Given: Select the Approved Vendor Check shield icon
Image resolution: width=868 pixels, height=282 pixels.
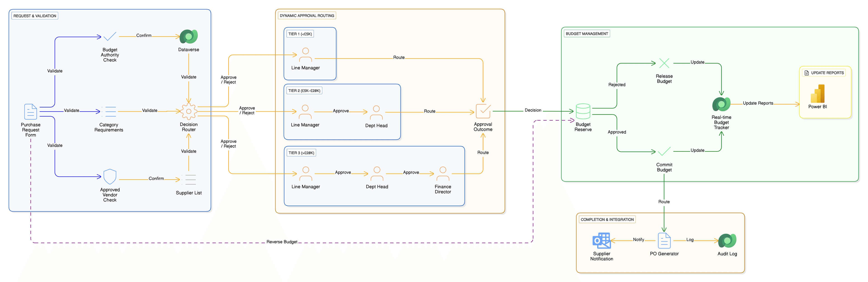Looking at the screenshot, I should (x=109, y=177).
